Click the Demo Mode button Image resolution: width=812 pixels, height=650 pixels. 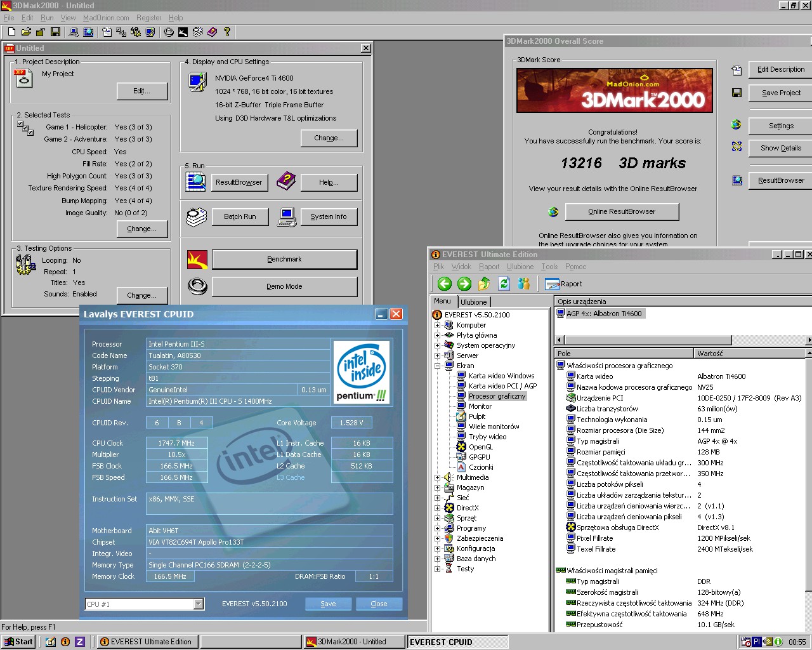(284, 286)
